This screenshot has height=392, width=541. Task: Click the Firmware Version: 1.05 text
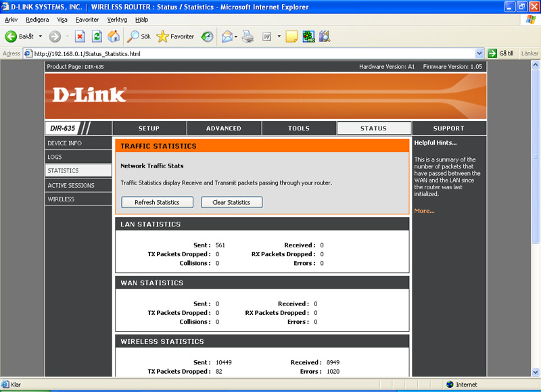[x=452, y=67]
